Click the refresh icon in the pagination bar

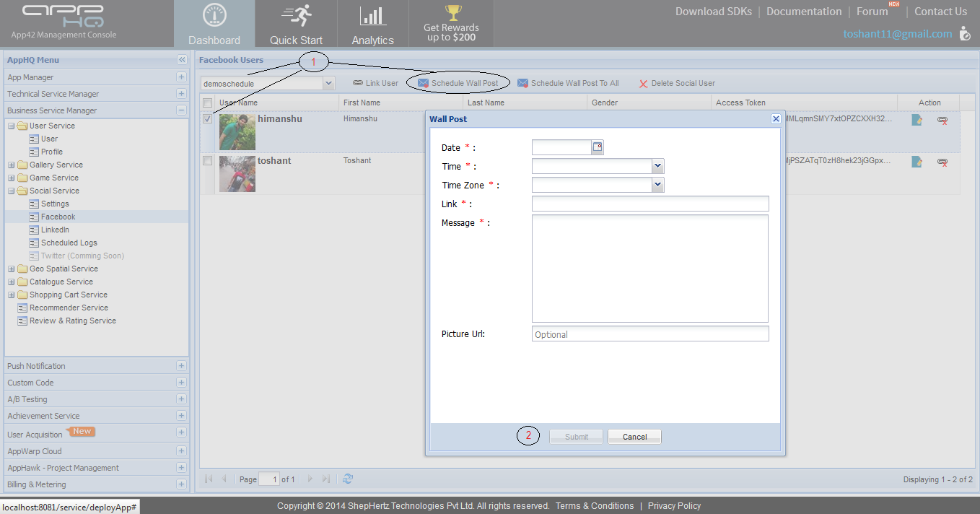(x=348, y=479)
